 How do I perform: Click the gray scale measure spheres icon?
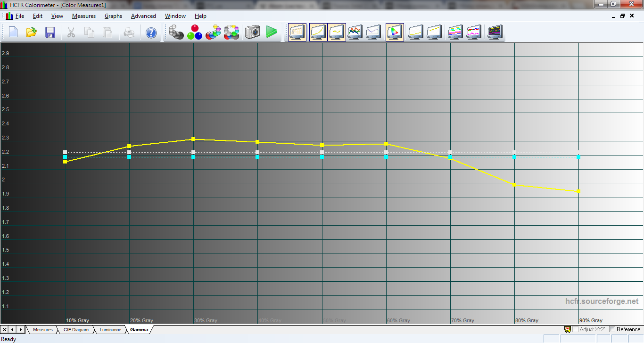pos(176,32)
